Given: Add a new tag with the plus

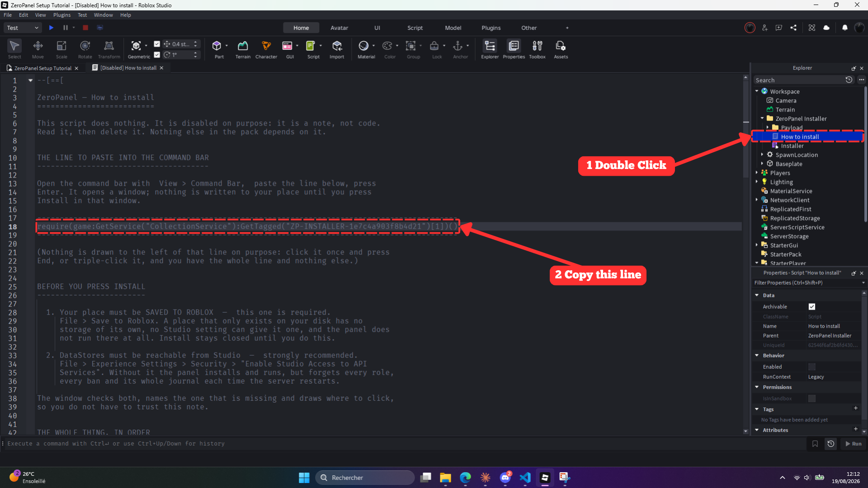Looking at the screenshot, I should tap(856, 408).
